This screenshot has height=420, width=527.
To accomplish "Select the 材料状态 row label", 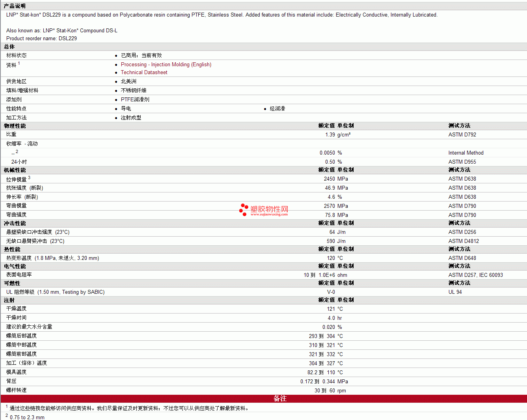I will (16, 56).
